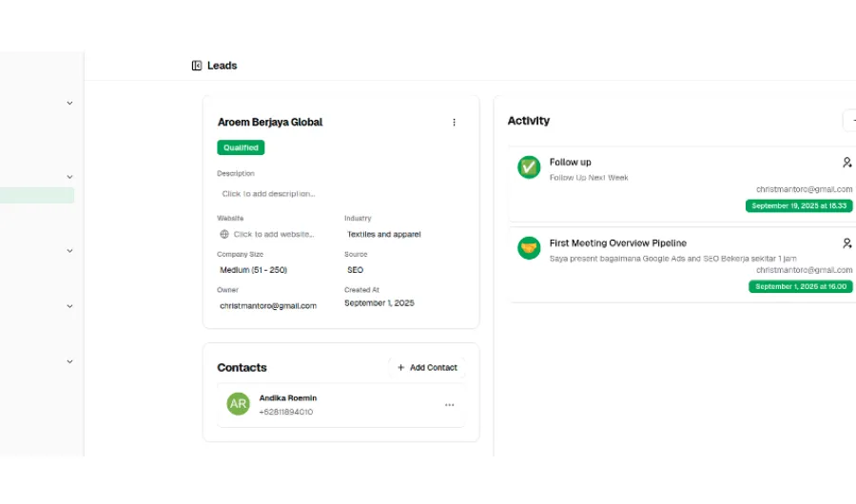The height and width of the screenshot is (504, 856).
Task: Click the Activity panel heading
Action: [x=529, y=121]
